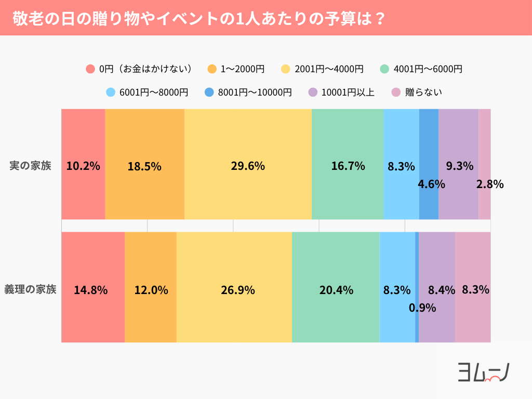532x399 pixels.
Task: Click the green 4001円〜6000円 legend dot
Action: [x=385, y=69]
